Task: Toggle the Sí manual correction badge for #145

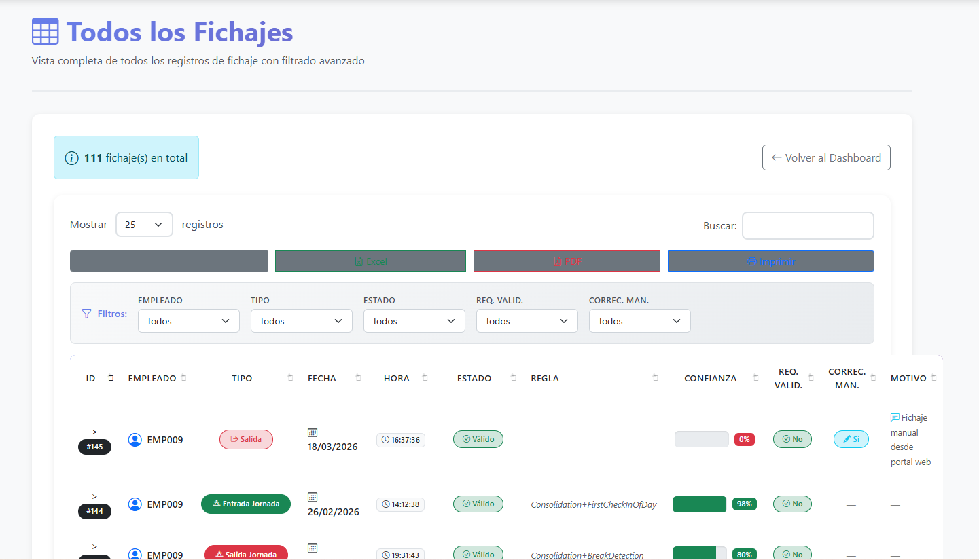Action: pos(851,439)
